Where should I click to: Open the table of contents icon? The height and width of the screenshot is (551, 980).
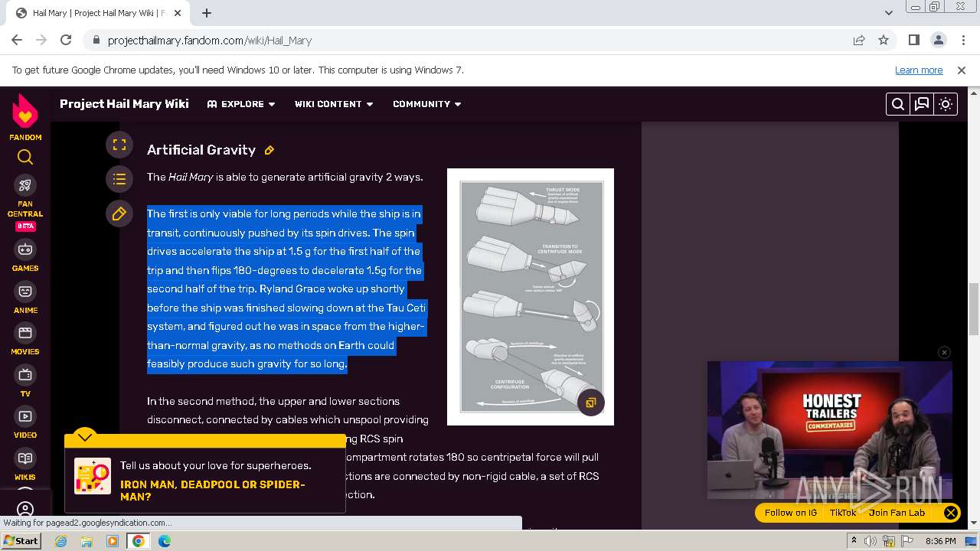pos(119,179)
